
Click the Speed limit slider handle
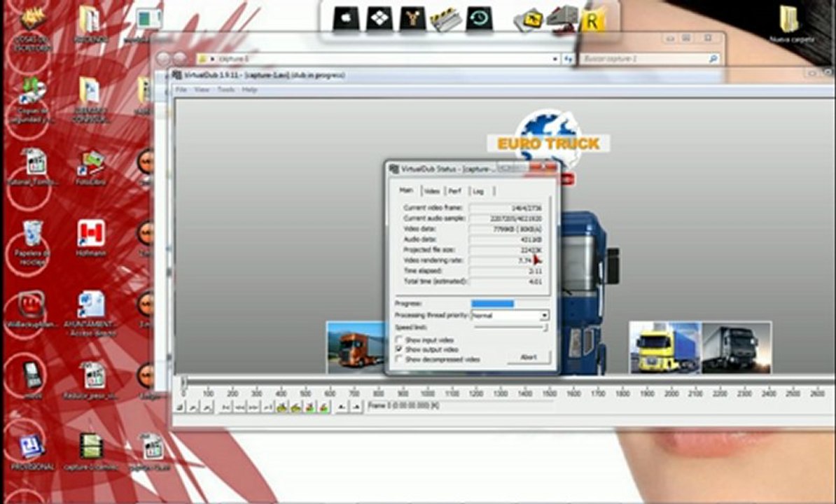click(545, 328)
